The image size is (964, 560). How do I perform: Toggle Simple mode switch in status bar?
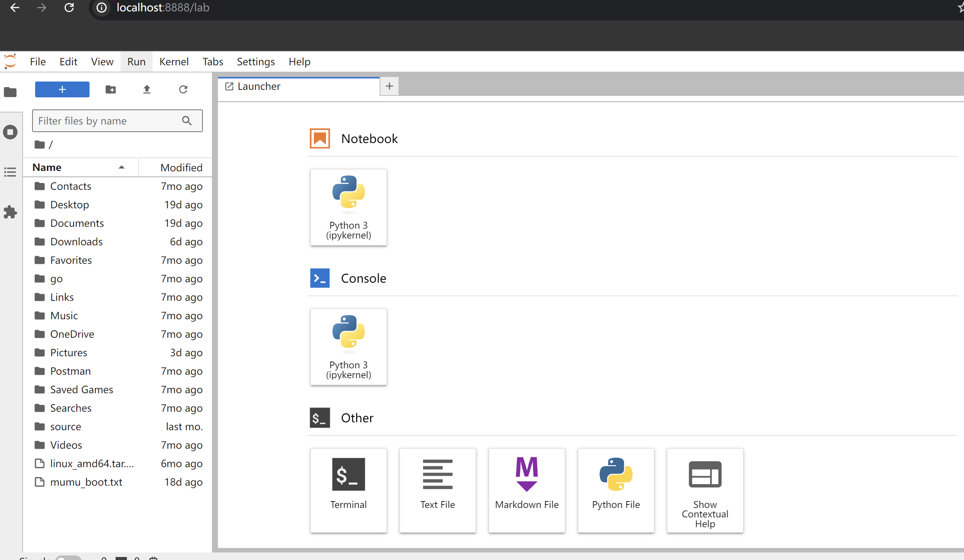68,557
